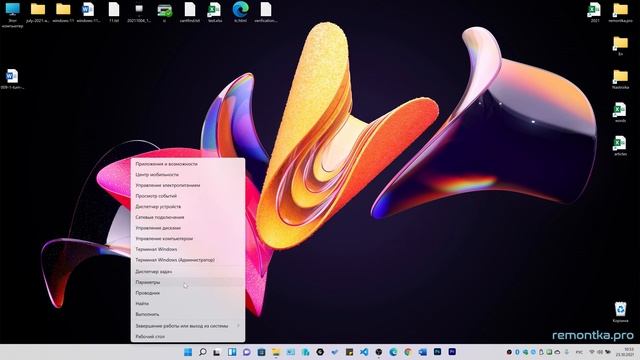Select the words Excel file icon

click(x=620, y=112)
